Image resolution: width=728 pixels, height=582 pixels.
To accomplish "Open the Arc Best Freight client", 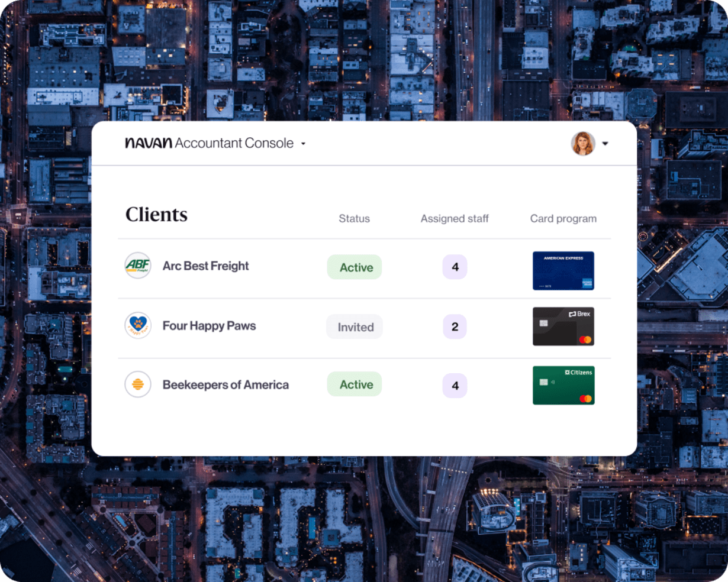I will pyautogui.click(x=206, y=266).
